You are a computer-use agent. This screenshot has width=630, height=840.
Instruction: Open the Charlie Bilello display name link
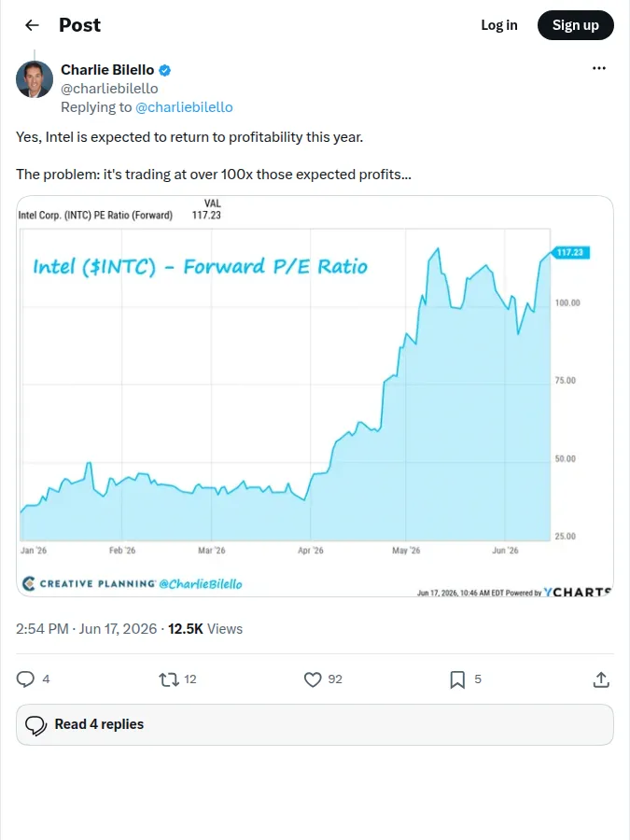(x=107, y=70)
